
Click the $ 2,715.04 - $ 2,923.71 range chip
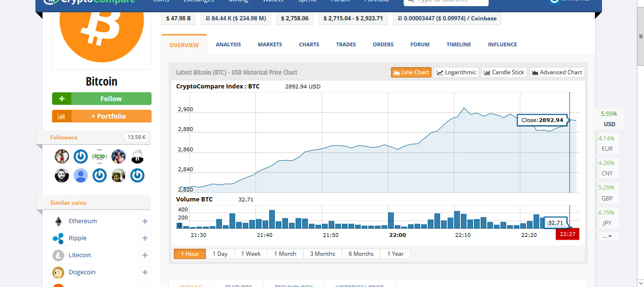(x=353, y=18)
